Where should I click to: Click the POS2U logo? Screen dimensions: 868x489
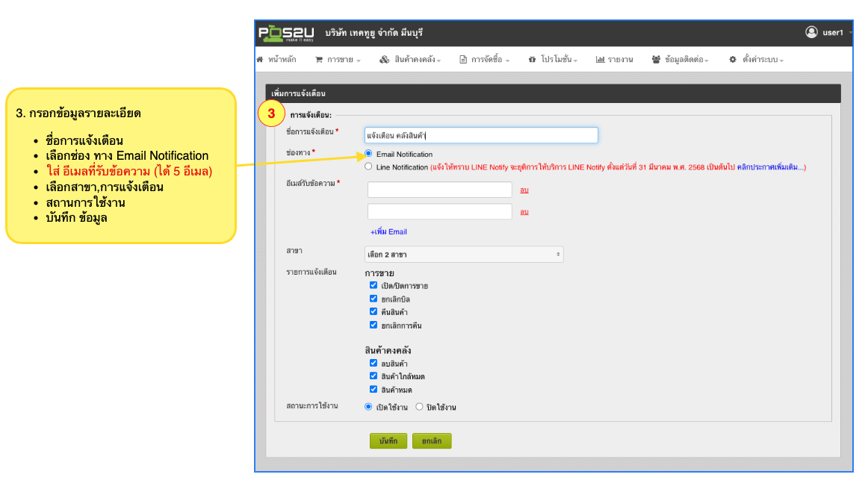tap(286, 33)
